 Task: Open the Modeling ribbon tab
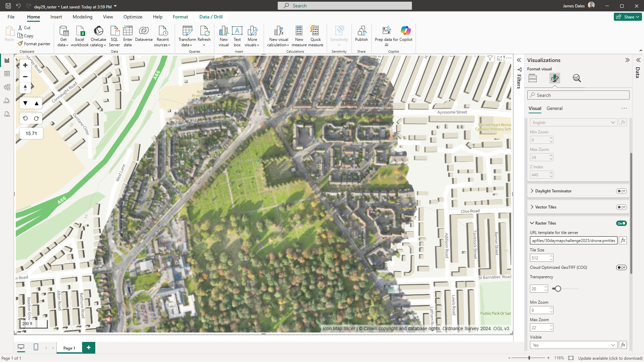tap(82, 17)
